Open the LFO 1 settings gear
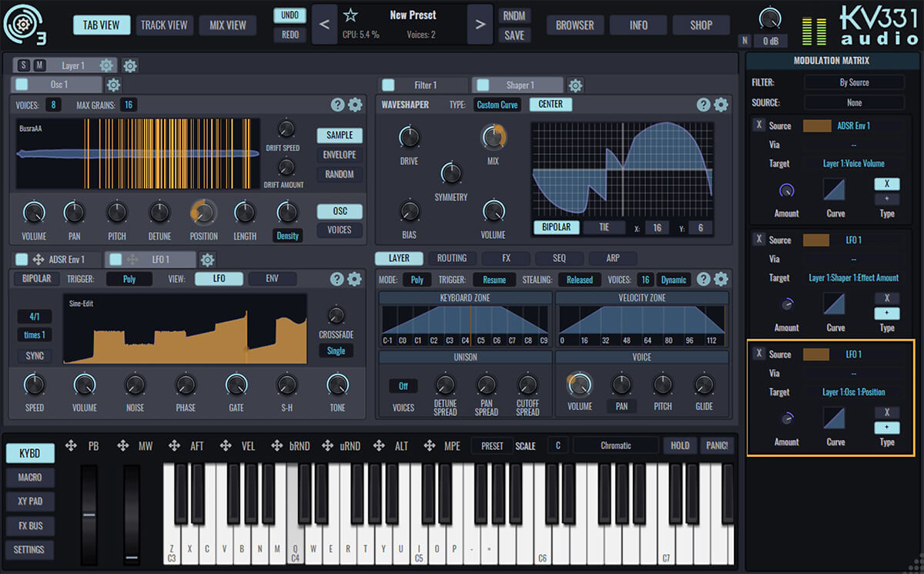Viewport: 924px width, 574px height. click(206, 260)
